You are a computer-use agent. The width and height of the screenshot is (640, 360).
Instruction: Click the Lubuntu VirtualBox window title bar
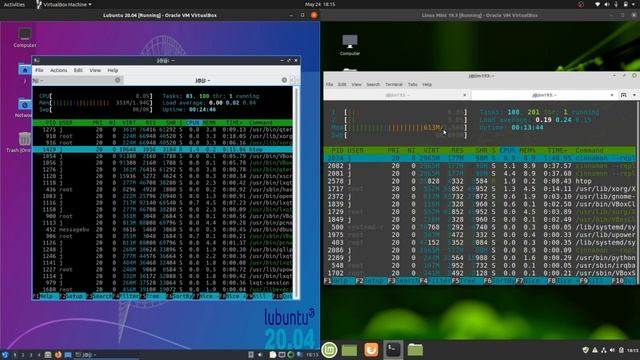pos(160,15)
